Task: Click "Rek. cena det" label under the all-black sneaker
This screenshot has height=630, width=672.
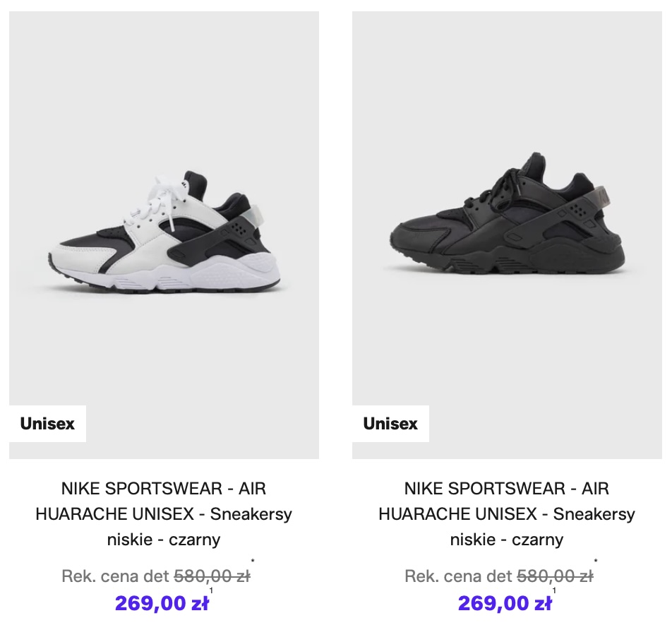Action: [x=459, y=576]
